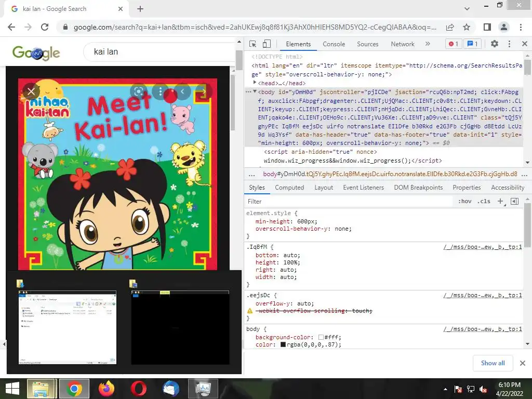Open the DOM Breakpoints tab

(418, 188)
